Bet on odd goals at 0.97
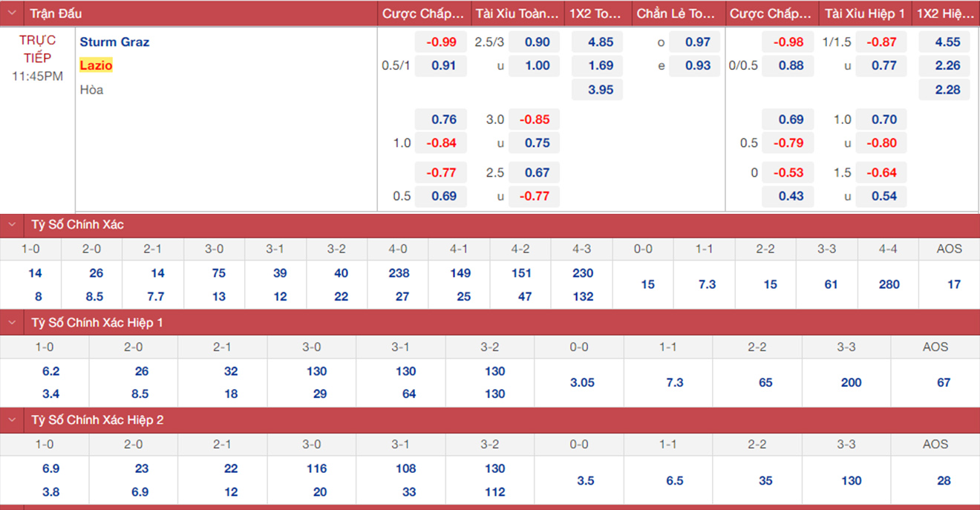Viewport: 980px width, 510px height. [x=697, y=42]
